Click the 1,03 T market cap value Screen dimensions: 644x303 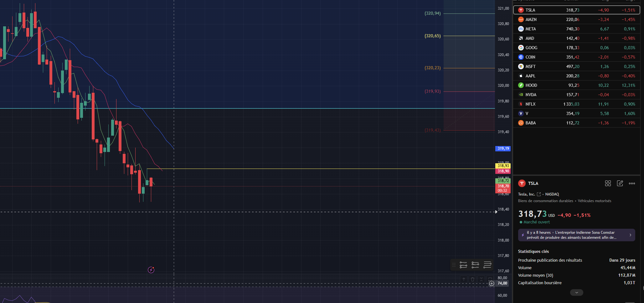pos(629,283)
